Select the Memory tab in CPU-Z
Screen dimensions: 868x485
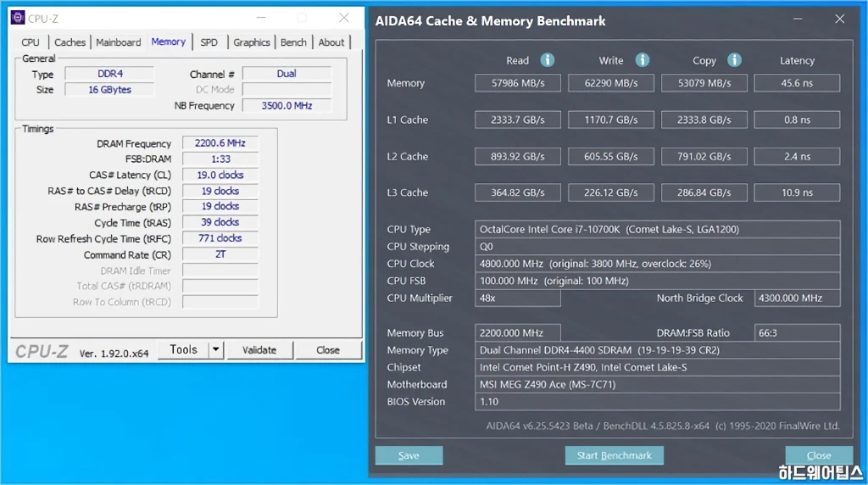pyautogui.click(x=169, y=42)
